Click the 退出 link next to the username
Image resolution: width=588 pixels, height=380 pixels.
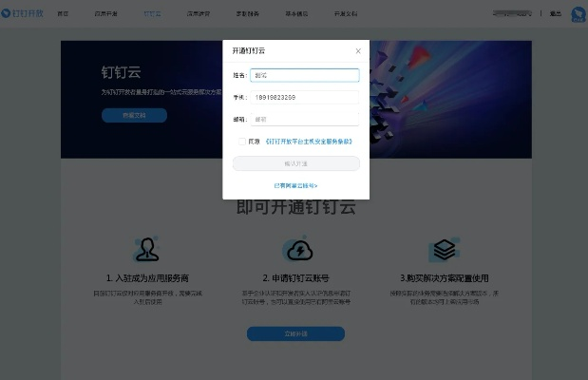(x=555, y=15)
